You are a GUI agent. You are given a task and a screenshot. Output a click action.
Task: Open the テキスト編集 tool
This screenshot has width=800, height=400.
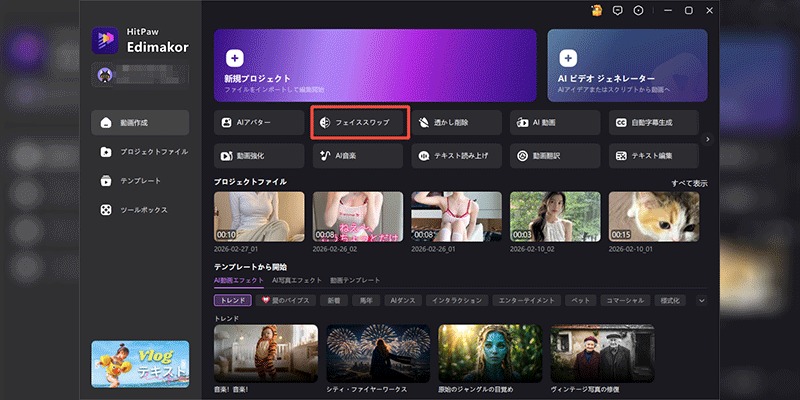tap(654, 156)
